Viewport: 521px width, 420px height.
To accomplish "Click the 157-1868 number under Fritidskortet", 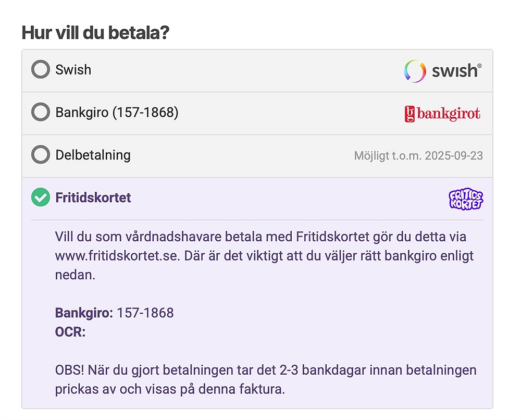I will pyautogui.click(x=145, y=313).
